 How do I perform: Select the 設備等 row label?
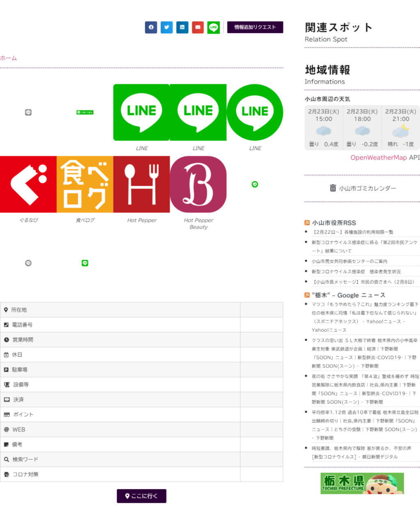point(21,385)
